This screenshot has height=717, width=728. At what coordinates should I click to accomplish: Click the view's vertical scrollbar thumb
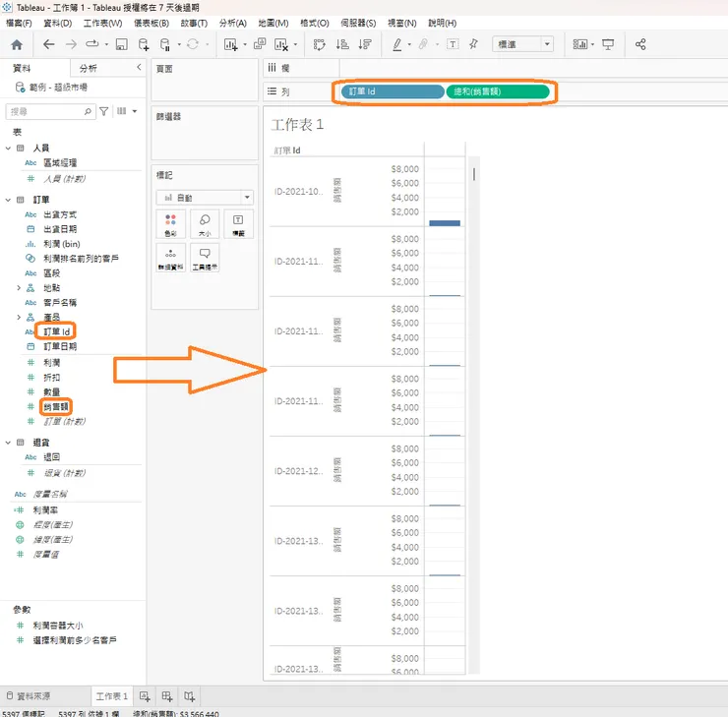pos(474,174)
